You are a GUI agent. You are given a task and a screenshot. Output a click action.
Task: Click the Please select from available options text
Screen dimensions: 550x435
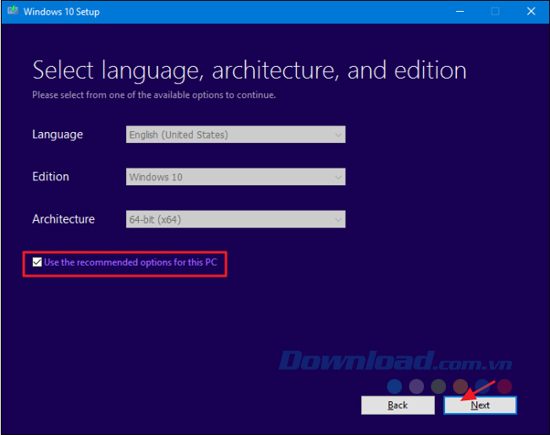154,95
